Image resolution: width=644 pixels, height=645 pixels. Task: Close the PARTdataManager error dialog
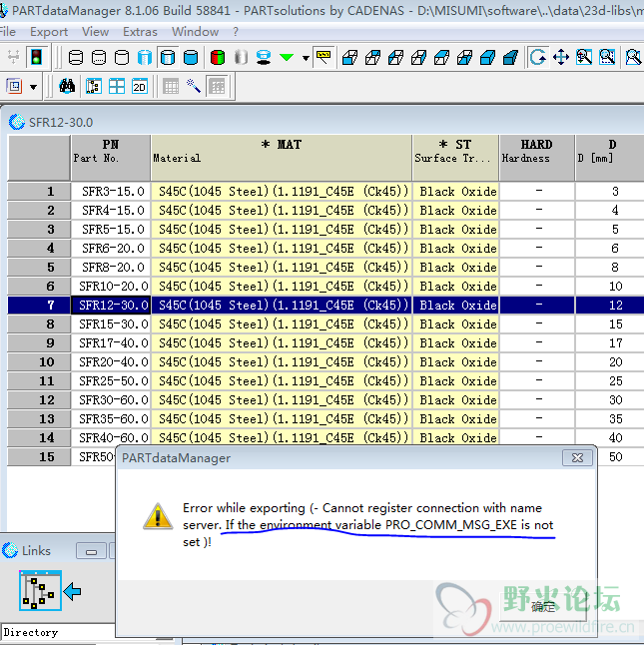click(x=577, y=458)
